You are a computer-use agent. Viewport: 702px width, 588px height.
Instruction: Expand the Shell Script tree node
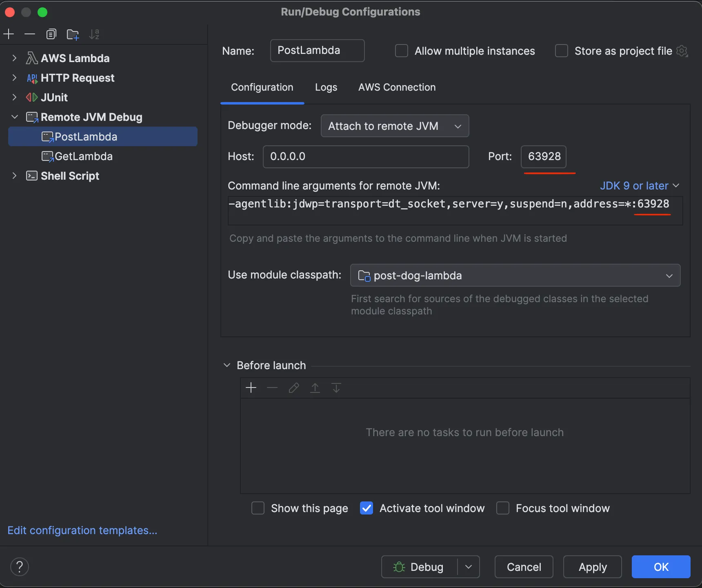pyautogui.click(x=15, y=176)
